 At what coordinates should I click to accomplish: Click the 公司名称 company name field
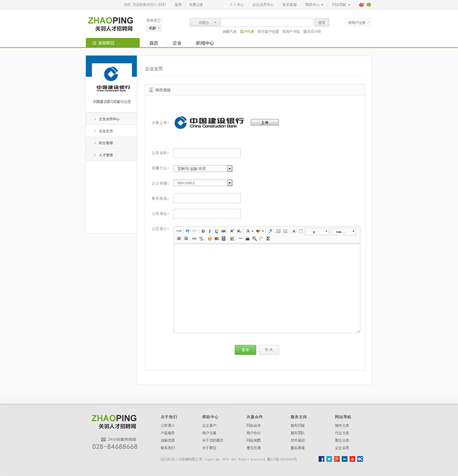tap(207, 153)
